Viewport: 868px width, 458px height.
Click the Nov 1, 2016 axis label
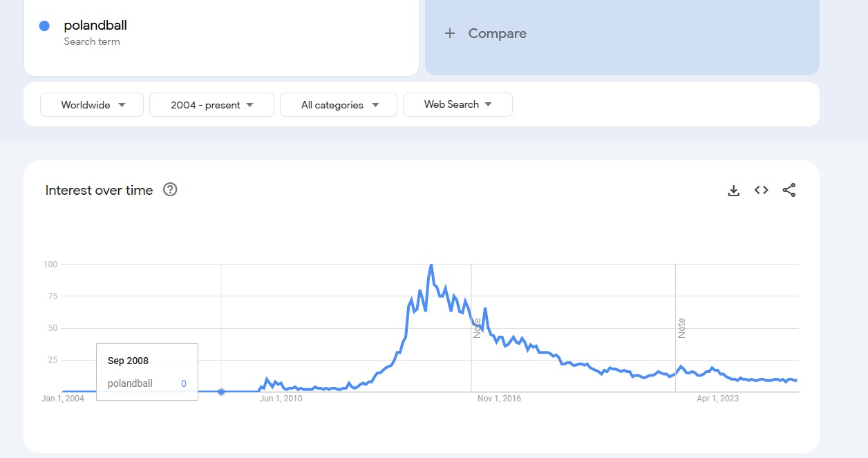pos(499,399)
